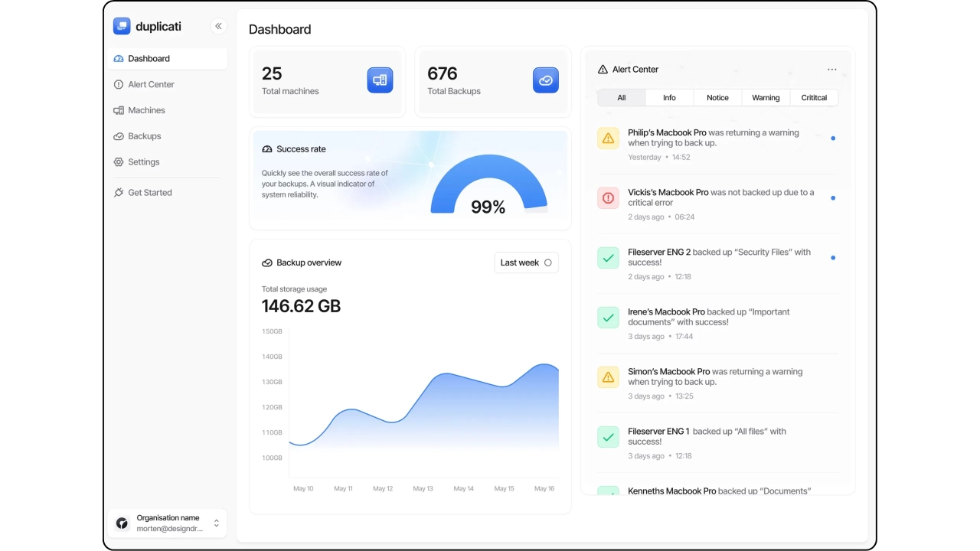The image size is (980, 551).
Task: Click yellow warning icon for Simon's Macbook Pro
Action: coord(608,377)
